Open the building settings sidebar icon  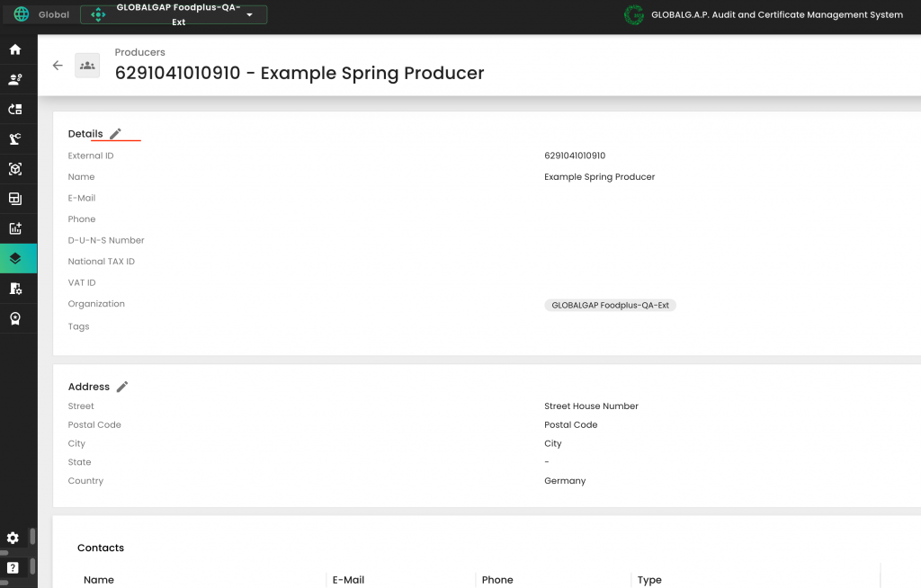14,289
